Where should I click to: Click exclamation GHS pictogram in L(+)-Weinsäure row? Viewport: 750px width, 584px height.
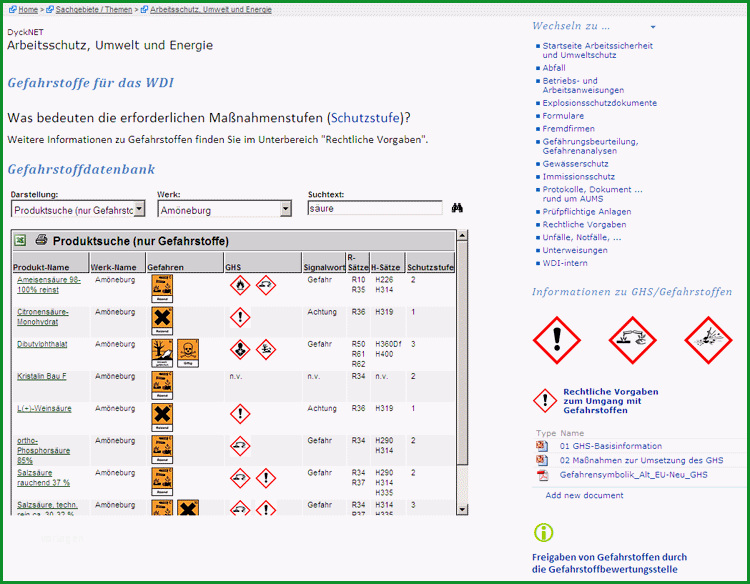240,414
